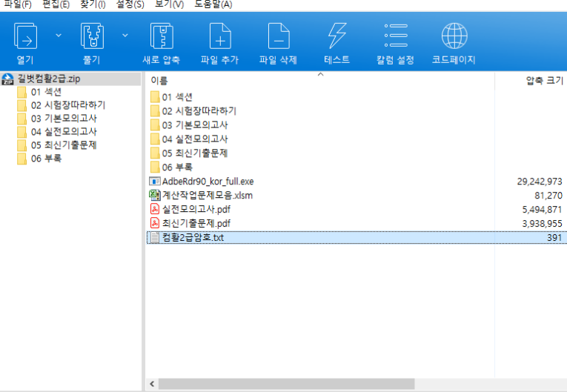The height and width of the screenshot is (392, 567).
Task: Click the 02 시험장따라하기 folder icon in file list
Action: 155,111
